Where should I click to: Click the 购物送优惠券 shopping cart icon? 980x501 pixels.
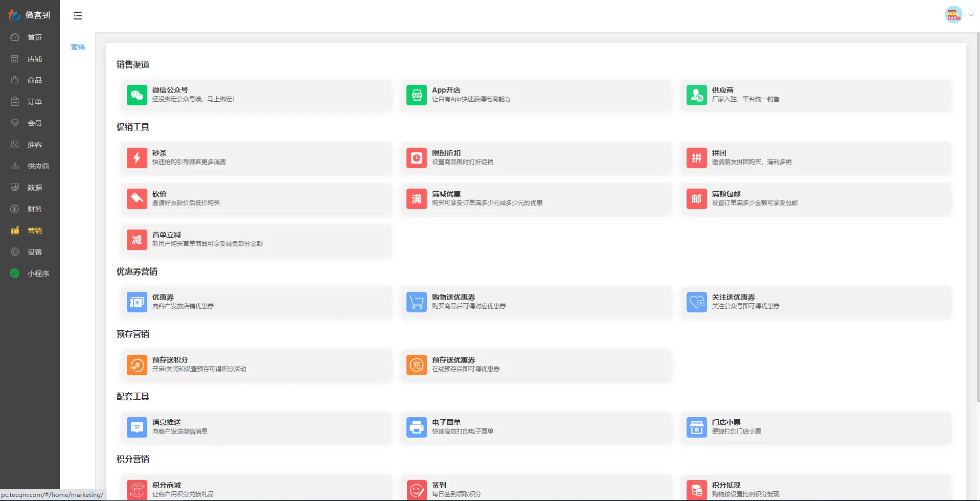click(x=417, y=302)
